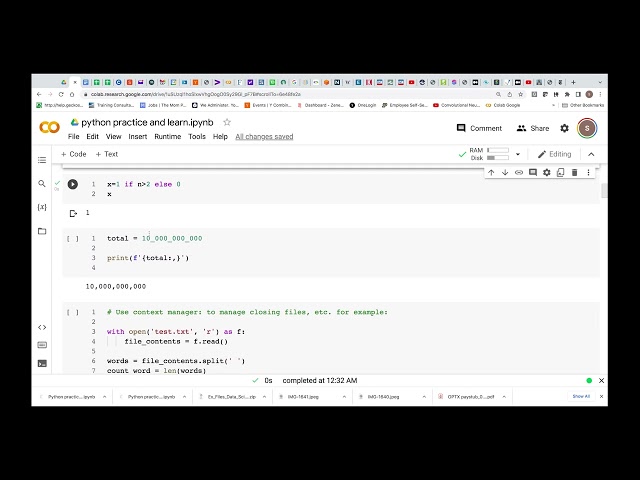The width and height of the screenshot is (640, 480).
Task: Open the table of contents sidebar icon
Action: tap(42, 160)
